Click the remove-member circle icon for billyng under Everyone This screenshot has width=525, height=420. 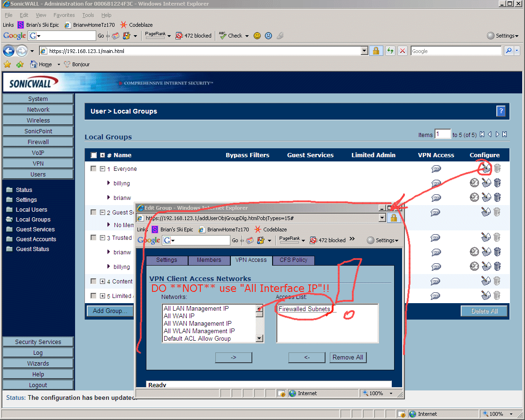(x=474, y=183)
